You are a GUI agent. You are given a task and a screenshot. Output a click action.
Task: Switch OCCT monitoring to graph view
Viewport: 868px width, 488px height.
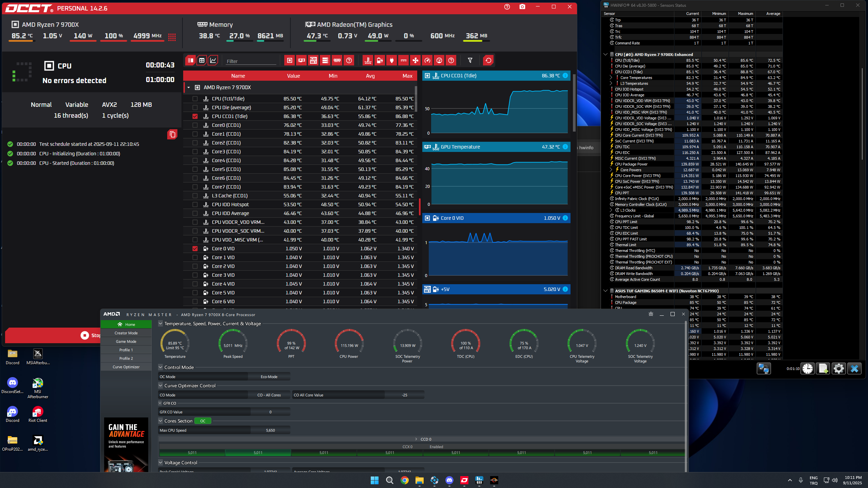point(213,60)
